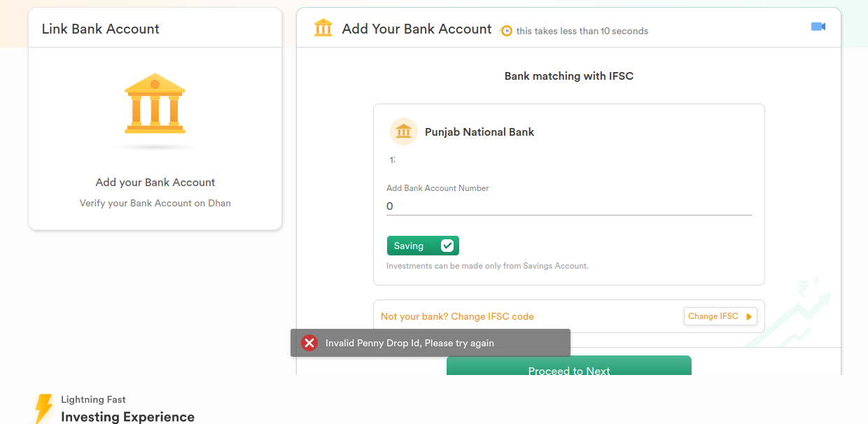This screenshot has width=868, height=424.
Task: Toggle the Saving account checkbox
Action: pos(447,246)
